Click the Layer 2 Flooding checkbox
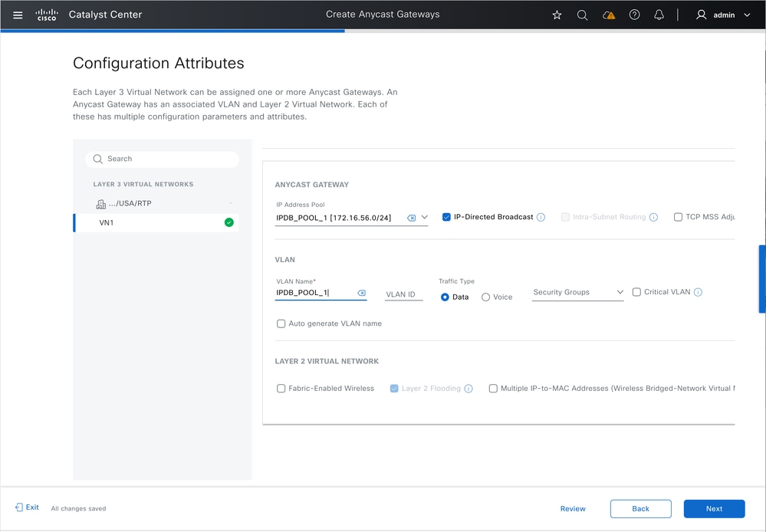Screen dimensions: 766x532 point(394,389)
